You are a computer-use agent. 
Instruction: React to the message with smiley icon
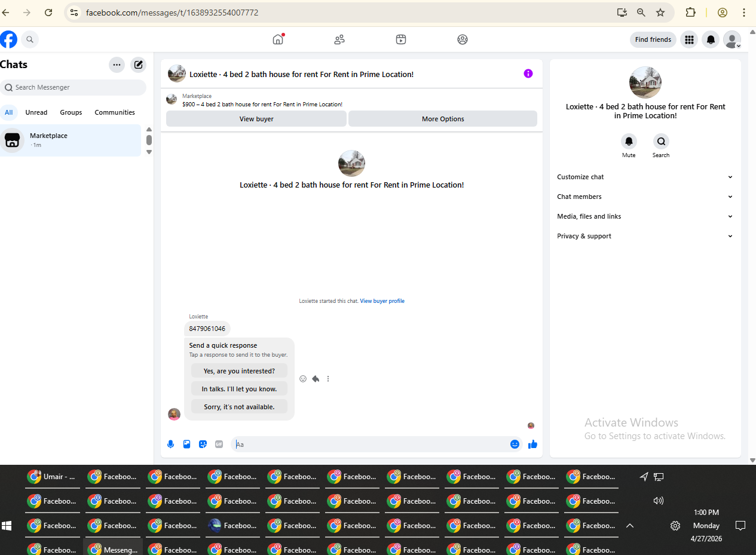[x=303, y=379]
